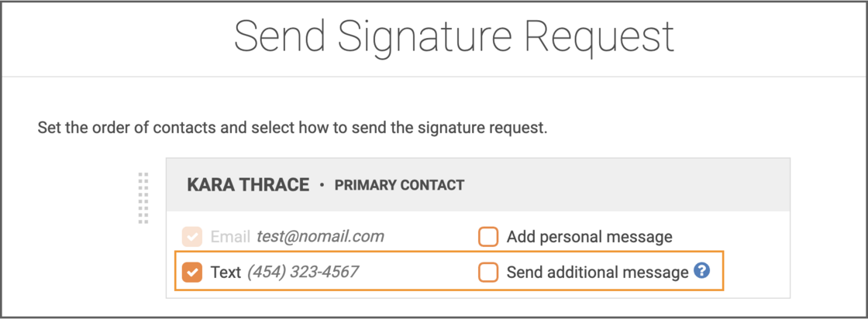Click the greyed-out Email checkbox
Viewport: 868px width, 319px height.
(x=192, y=237)
